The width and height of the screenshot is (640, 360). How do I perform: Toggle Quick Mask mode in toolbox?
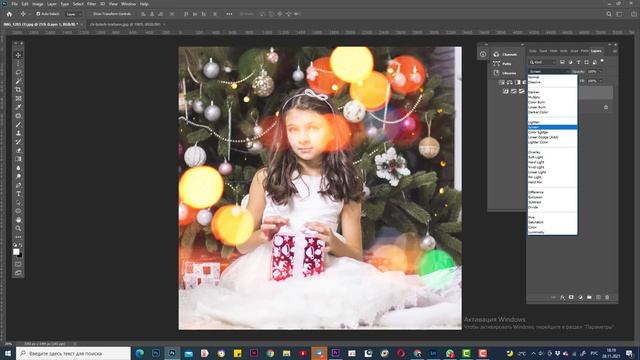[x=18, y=264]
